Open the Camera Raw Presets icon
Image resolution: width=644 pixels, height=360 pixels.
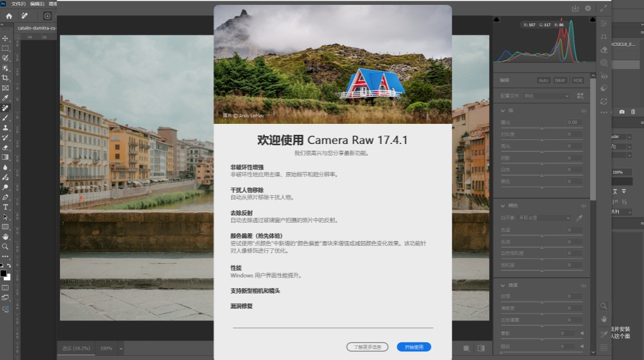coord(604,88)
